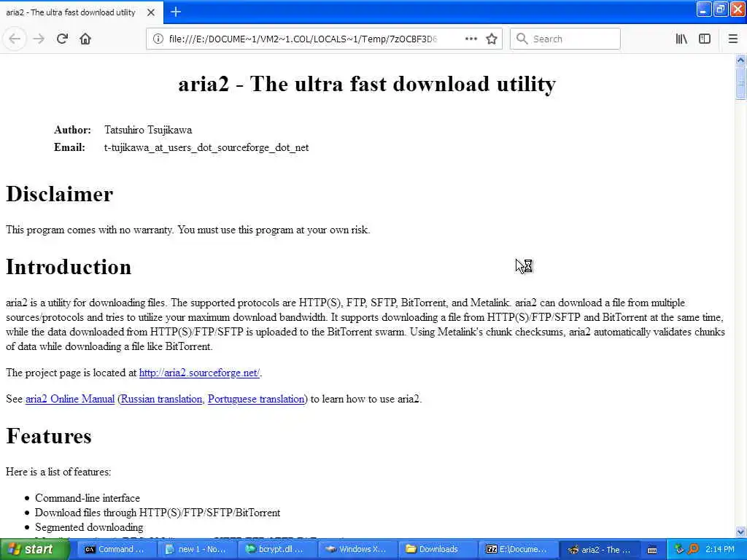Go back to the previous page
Image resolution: width=747 pixels, height=560 pixels.
click(15, 39)
